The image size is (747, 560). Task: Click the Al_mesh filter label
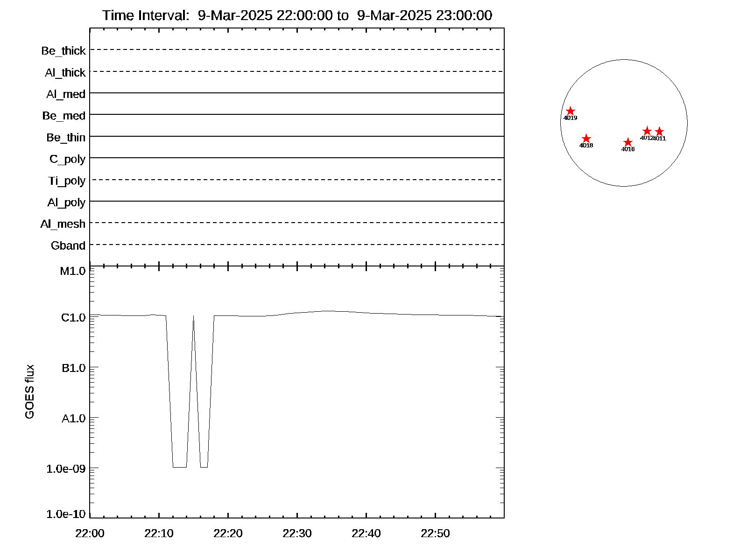coord(63,224)
